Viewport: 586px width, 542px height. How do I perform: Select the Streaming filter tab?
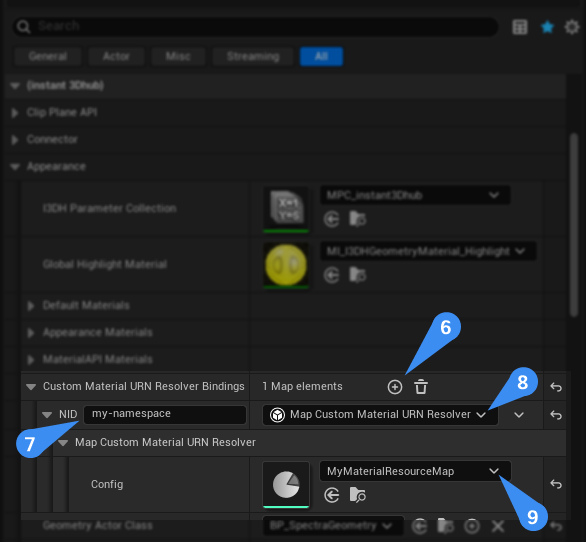pyautogui.click(x=253, y=56)
